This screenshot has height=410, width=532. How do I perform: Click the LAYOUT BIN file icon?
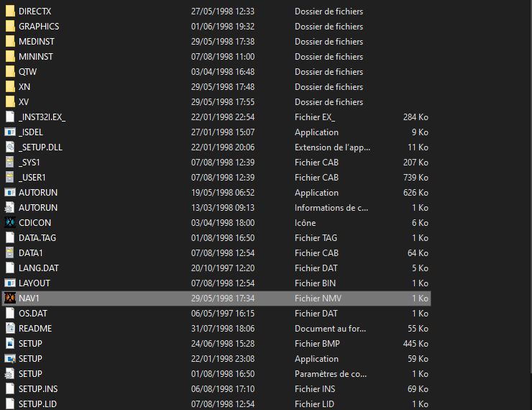coord(10,283)
